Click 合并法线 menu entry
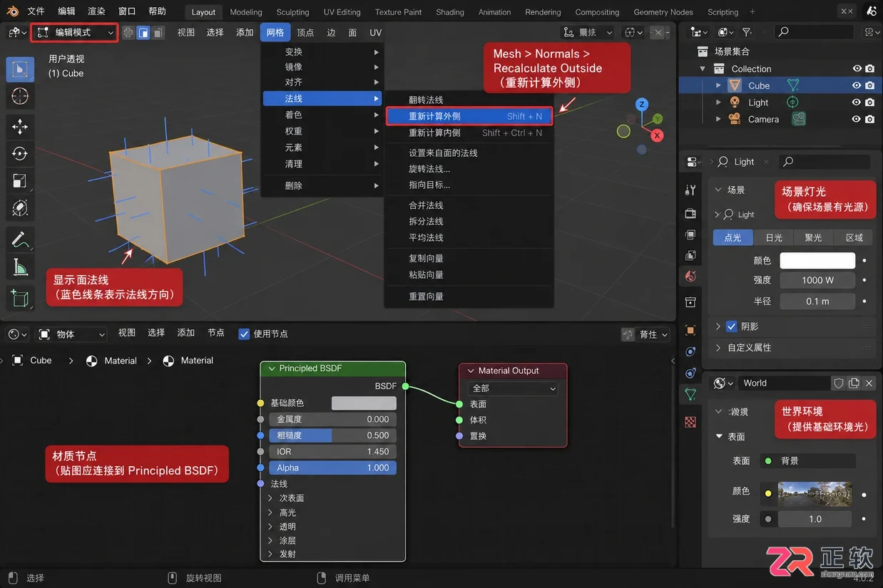Screen dimensions: 883x588 (426, 205)
